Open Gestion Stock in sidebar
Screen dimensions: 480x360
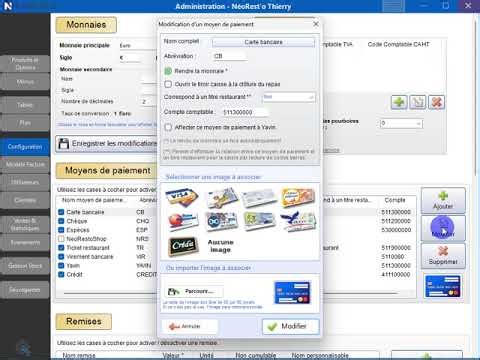click(x=25, y=266)
